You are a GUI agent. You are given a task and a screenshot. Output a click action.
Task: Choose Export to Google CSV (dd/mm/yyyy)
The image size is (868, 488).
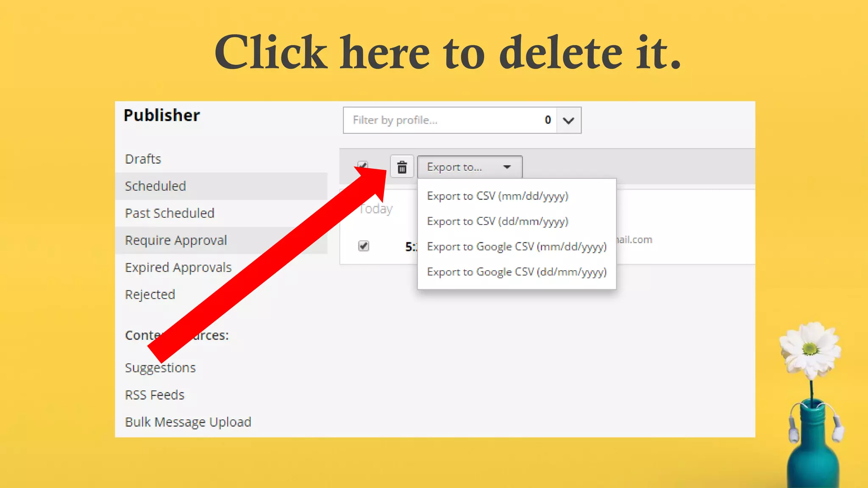click(x=517, y=272)
